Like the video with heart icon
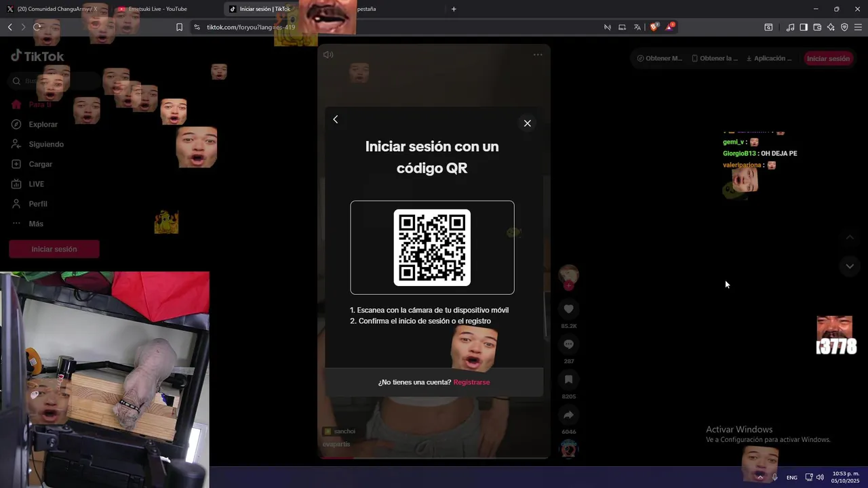868x488 pixels. click(x=568, y=309)
